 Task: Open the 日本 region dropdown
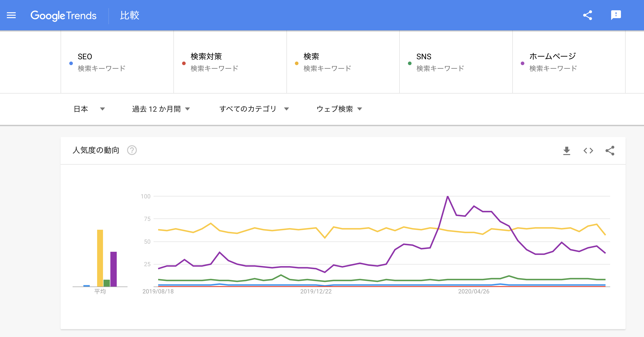tap(89, 109)
